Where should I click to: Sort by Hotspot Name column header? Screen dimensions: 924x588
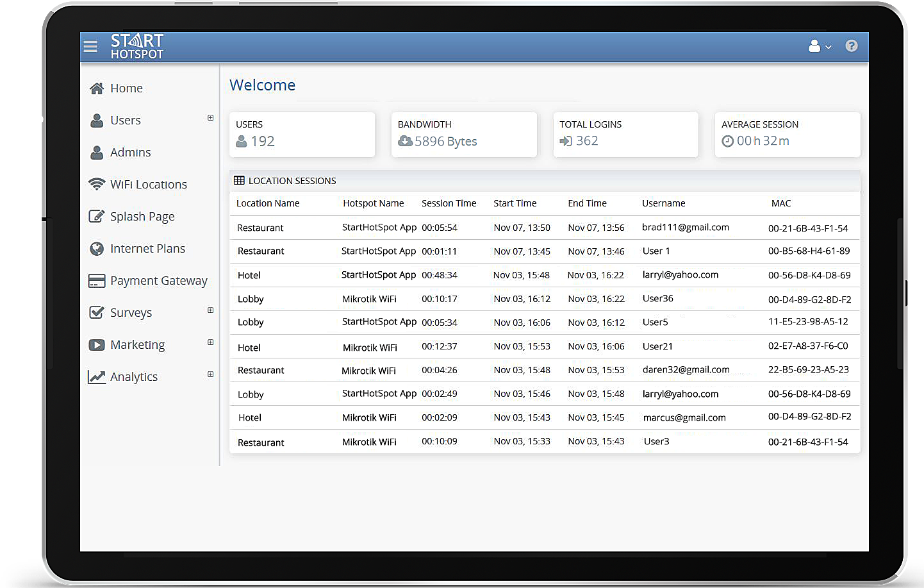point(374,203)
